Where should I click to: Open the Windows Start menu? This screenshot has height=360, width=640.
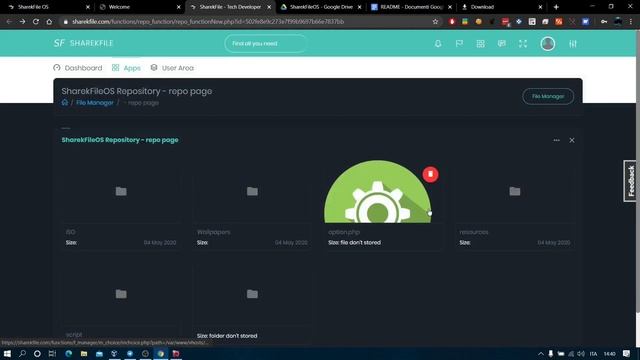[x=7, y=353]
